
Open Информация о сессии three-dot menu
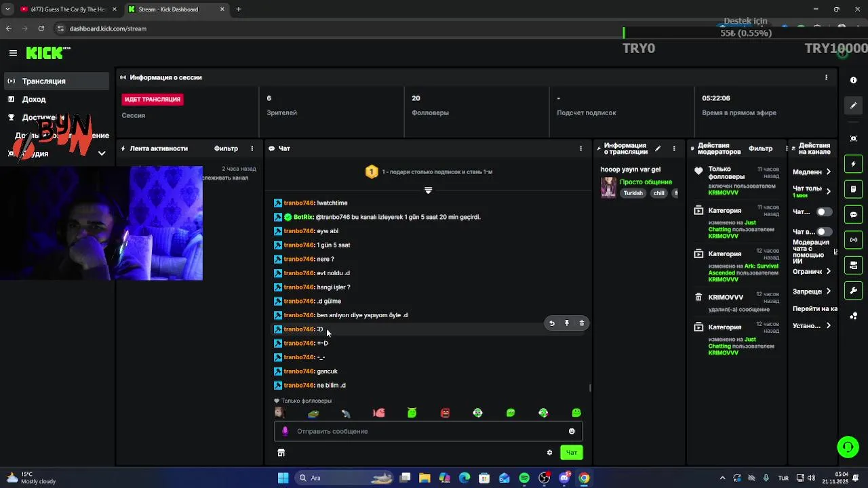click(x=826, y=77)
